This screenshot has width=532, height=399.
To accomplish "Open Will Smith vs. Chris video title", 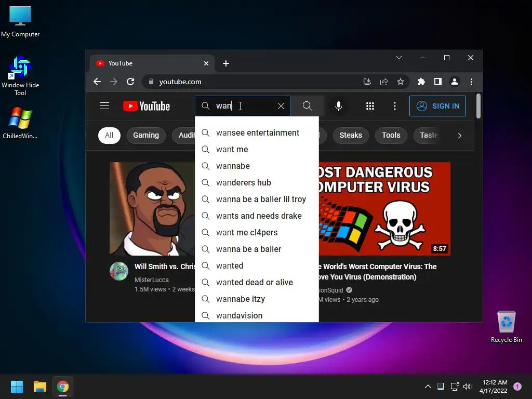I will 165,267.
